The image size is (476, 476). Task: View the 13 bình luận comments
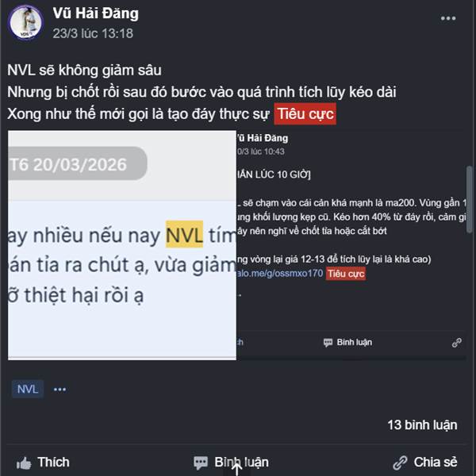coord(422,425)
